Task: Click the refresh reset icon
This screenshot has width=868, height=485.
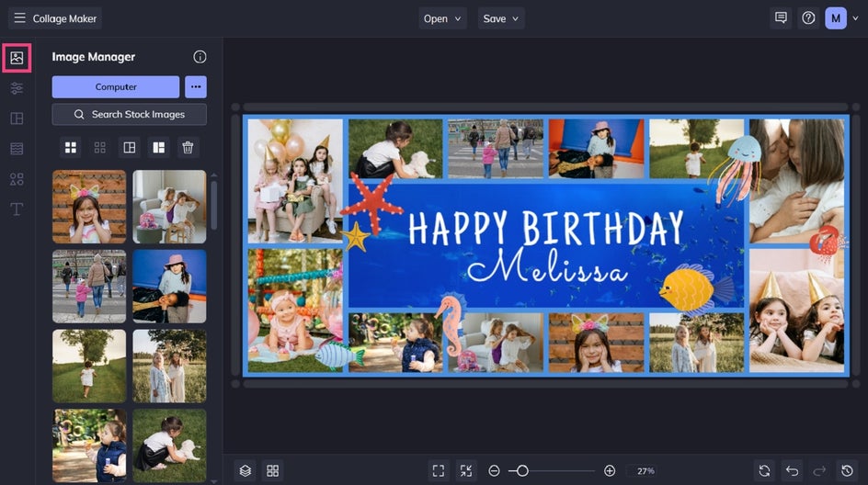Action: point(764,470)
